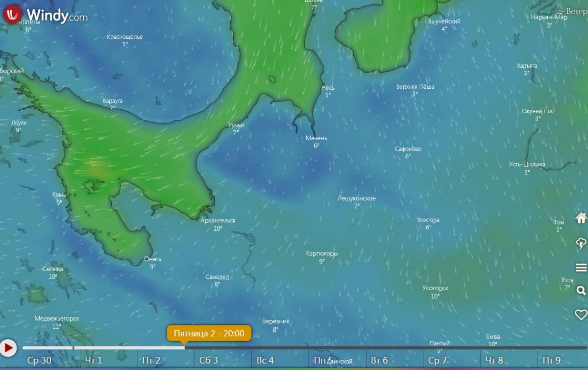Open the home icon in right sidebar
Image resolution: width=588 pixels, height=370 pixels.
pos(581,218)
